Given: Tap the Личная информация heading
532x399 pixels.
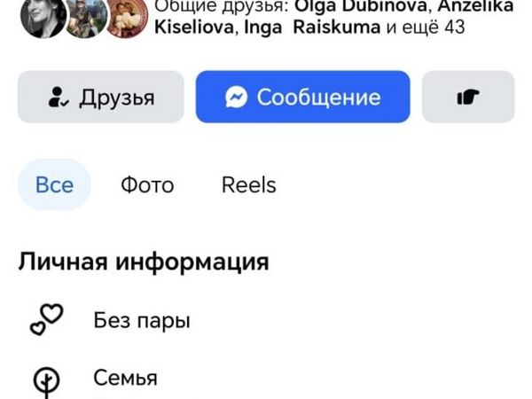Looking at the screenshot, I should click(x=143, y=262).
